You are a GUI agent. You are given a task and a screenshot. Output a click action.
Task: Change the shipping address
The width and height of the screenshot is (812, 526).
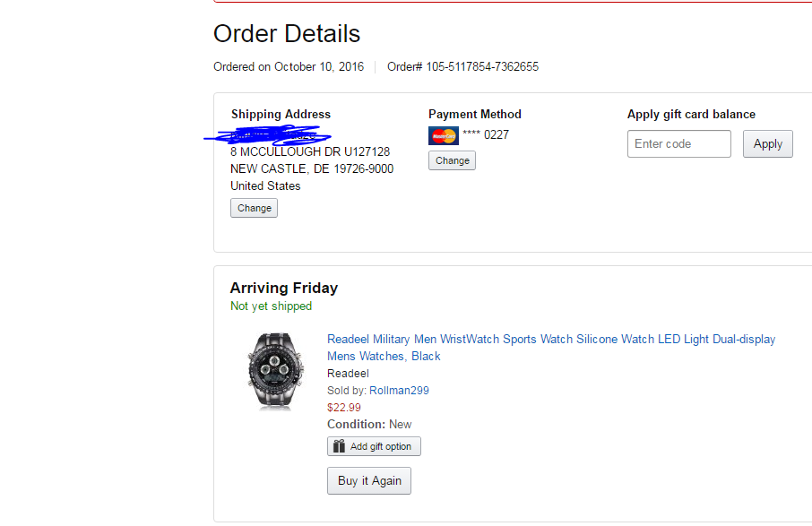click(254, 208)
